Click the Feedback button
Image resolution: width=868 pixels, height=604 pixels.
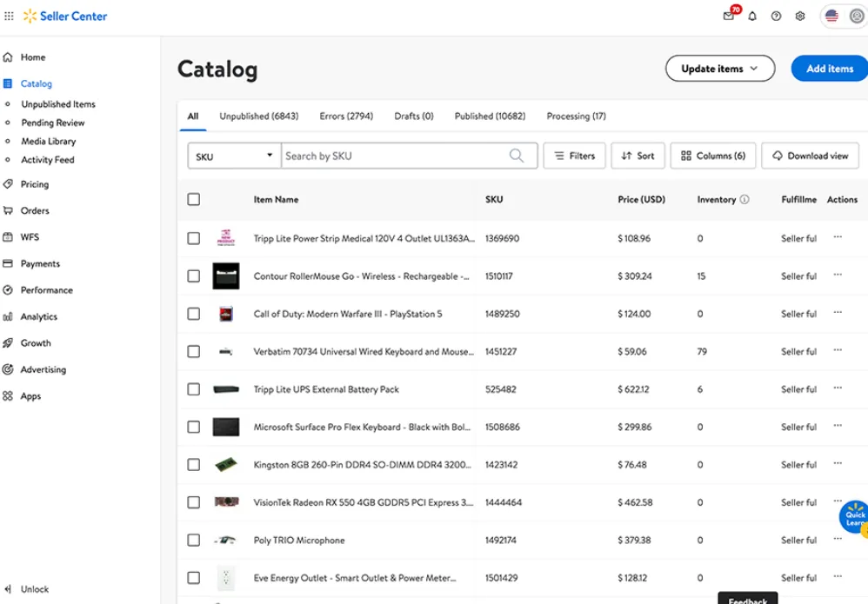(748, 599)
